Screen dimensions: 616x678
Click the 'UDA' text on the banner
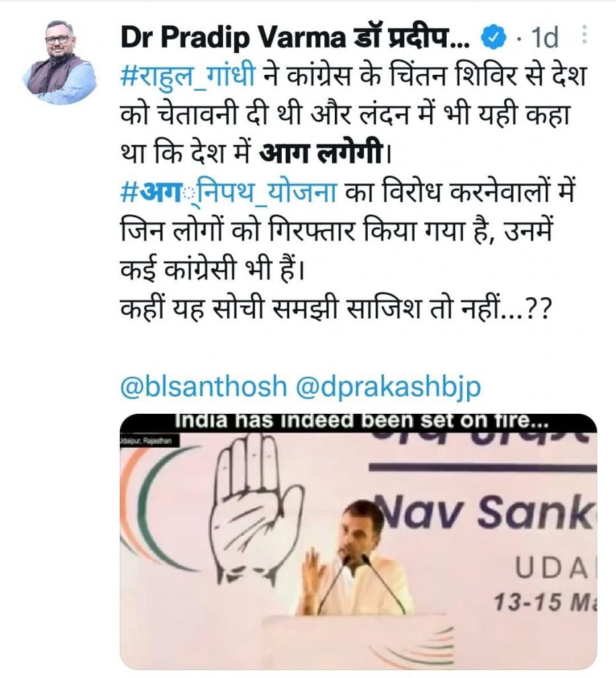tap(553, 569)
